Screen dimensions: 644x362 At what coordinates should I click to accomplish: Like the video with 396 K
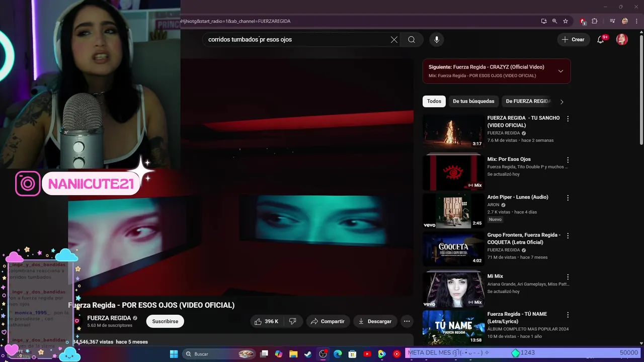(x=267, y=321)
